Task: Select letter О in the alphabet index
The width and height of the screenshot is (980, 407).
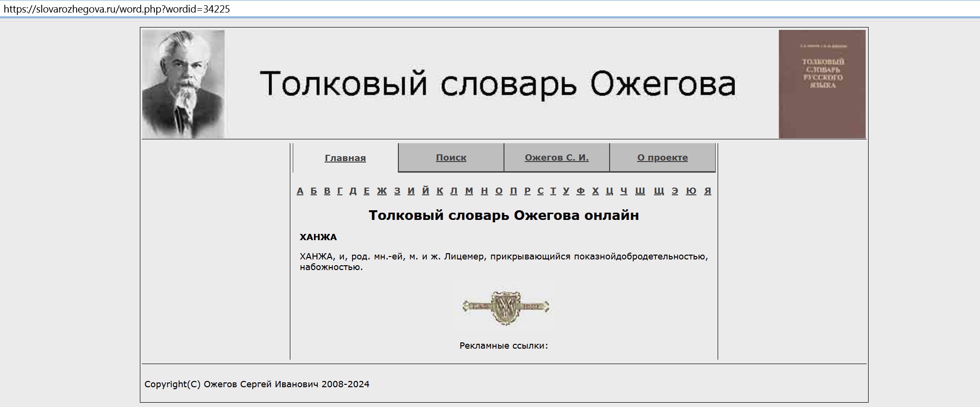Action: pos(499,191)
